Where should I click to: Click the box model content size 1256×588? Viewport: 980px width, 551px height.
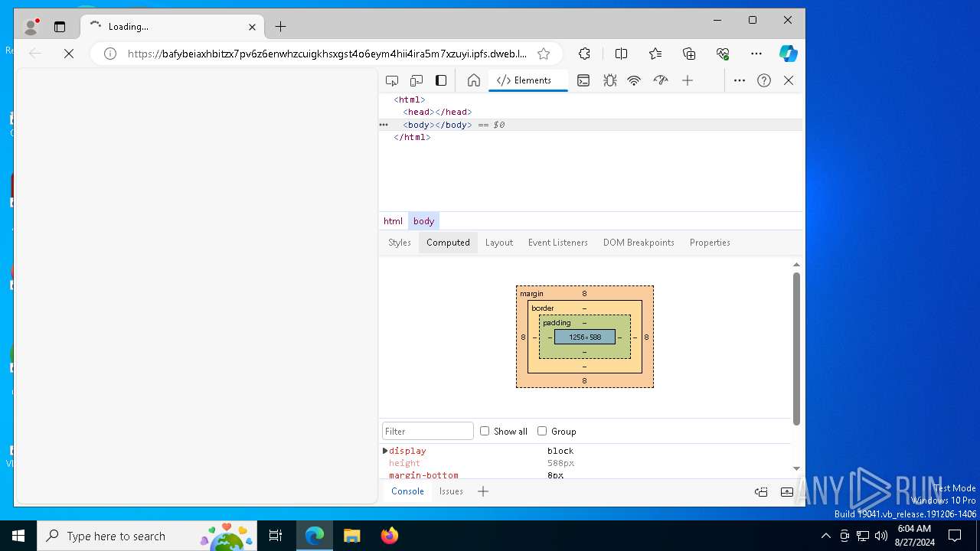(585, 337)
